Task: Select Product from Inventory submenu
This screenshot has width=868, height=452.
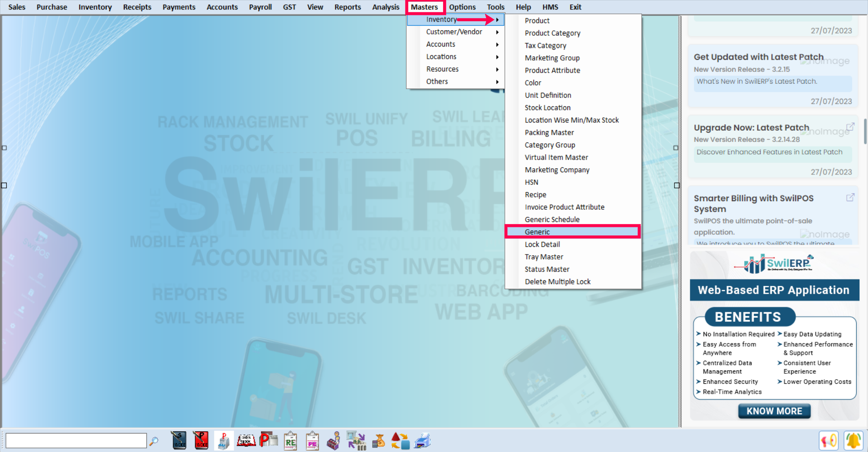Action: pyautogui.click(x=573, y=21)
